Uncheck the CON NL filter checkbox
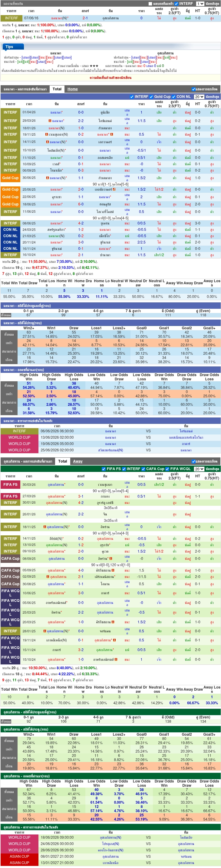The height and width of the screenshot is (868, 221). click(x=174, y=97)
